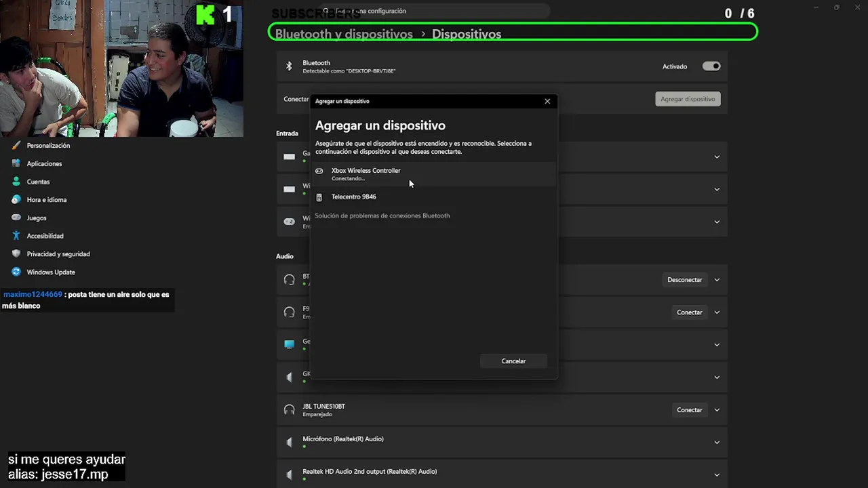Open the Hora e idioma section
Image resolution: width=868 pixels, height=488 pixels.
pos(46,200)
